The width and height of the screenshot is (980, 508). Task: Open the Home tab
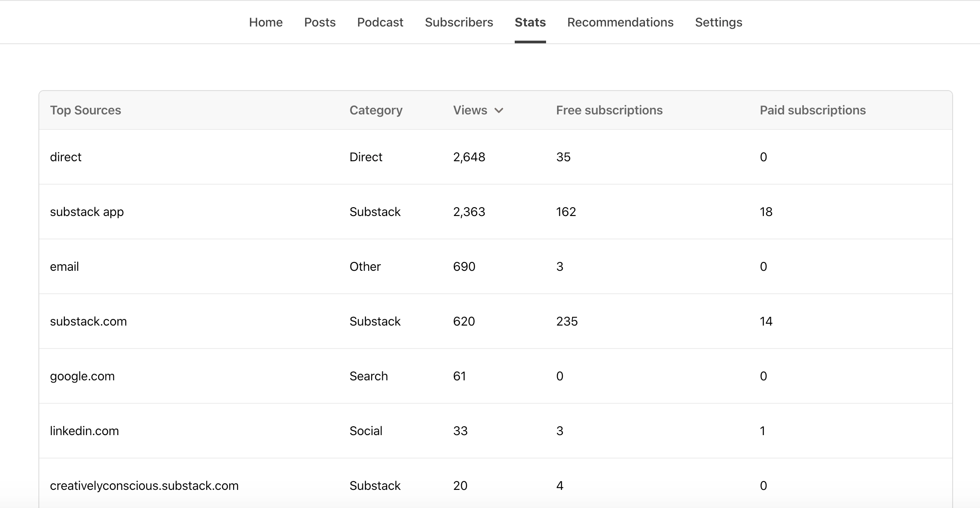(266, 22)
